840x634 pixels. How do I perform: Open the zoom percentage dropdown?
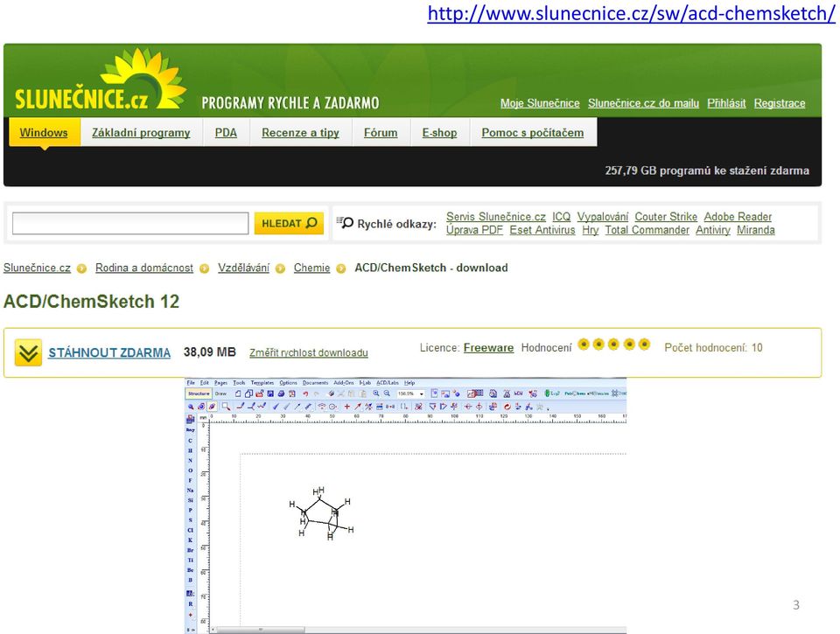click(422, 394)
